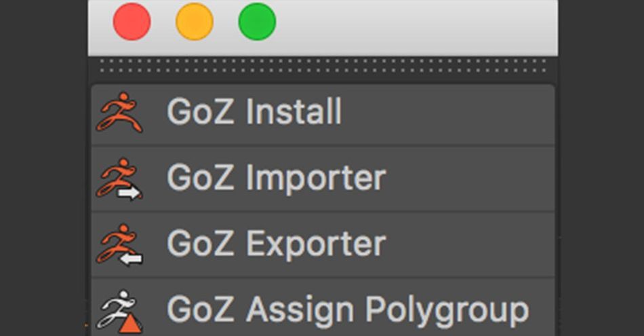Select the GoZ Install menu entry
The image size is (644, 336).
[x=323, y=115]
